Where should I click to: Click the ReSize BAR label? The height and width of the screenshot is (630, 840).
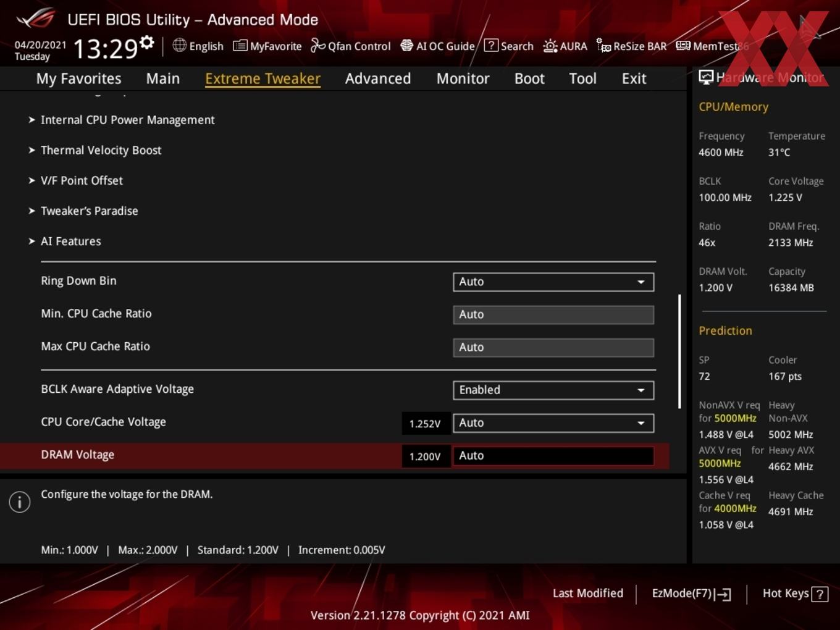click(640, 46)
